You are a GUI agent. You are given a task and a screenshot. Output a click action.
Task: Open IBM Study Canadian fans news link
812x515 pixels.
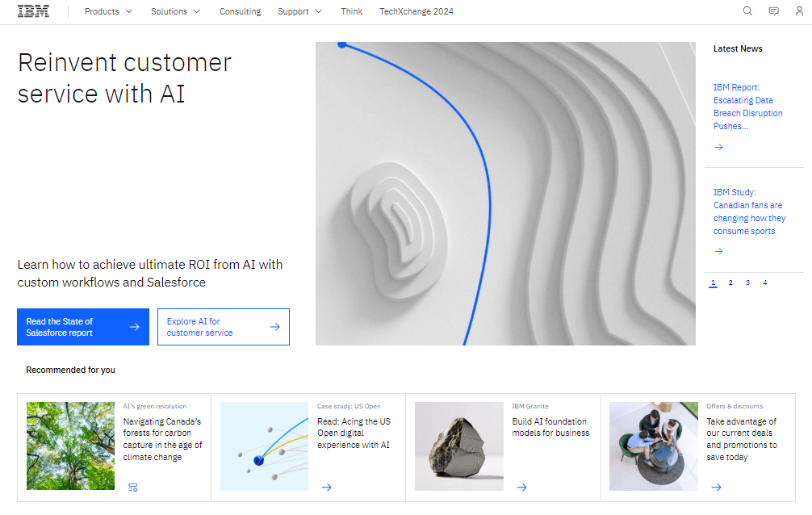pyautogui.click(x=749, y=211)
